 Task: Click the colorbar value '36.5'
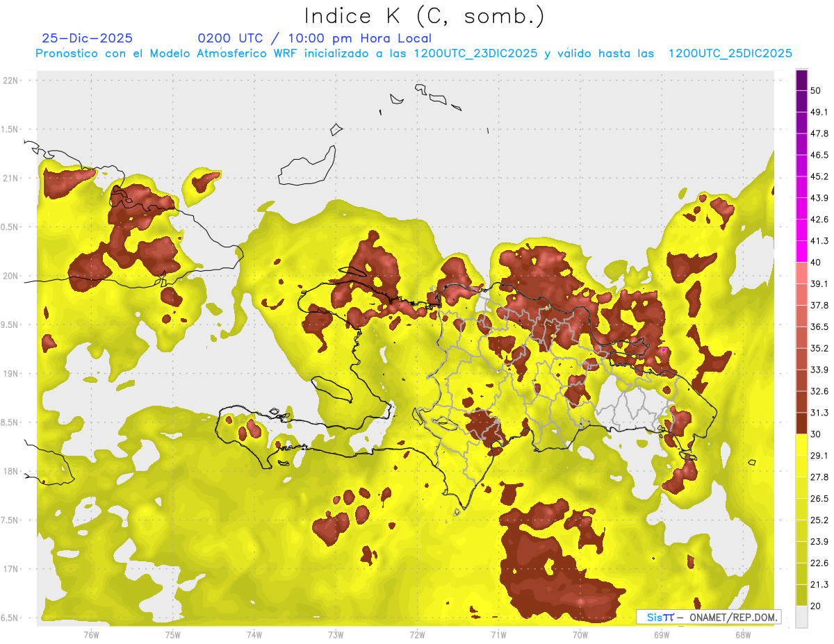point(819,327)
